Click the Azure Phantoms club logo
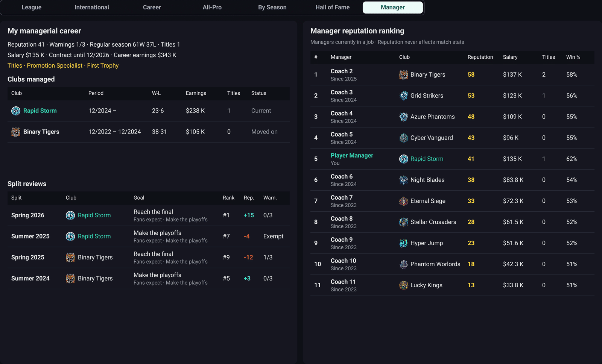This screenshot has height=364, width=602. 404,117
